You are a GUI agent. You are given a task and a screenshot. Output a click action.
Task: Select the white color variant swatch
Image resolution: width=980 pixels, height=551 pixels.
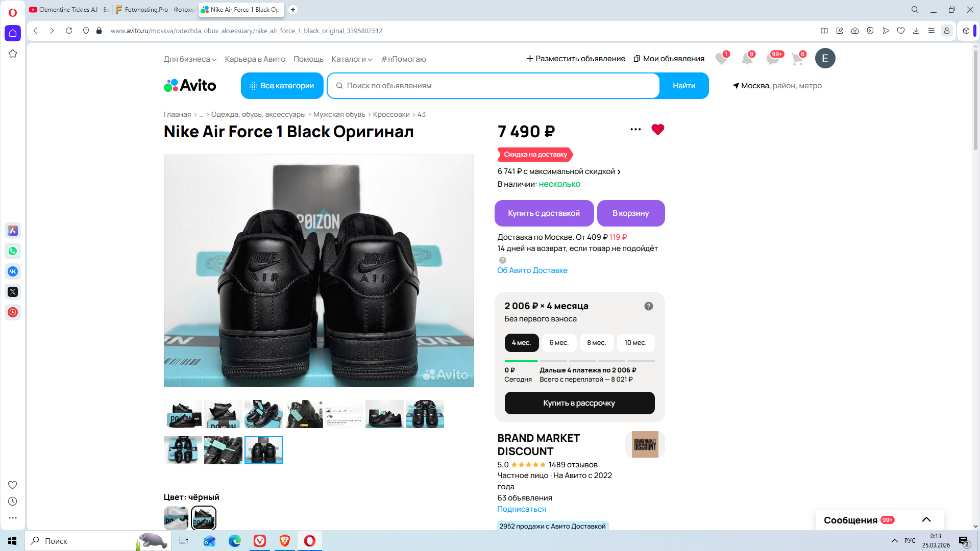point(176,518)
